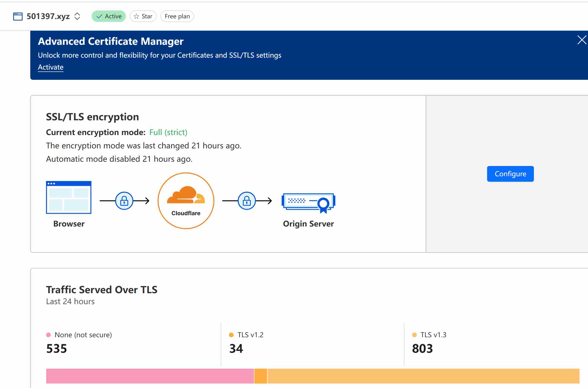The image size is (588, 388).
Task: Click the SSL/TLS encryption heading
Action: point(92,117)
